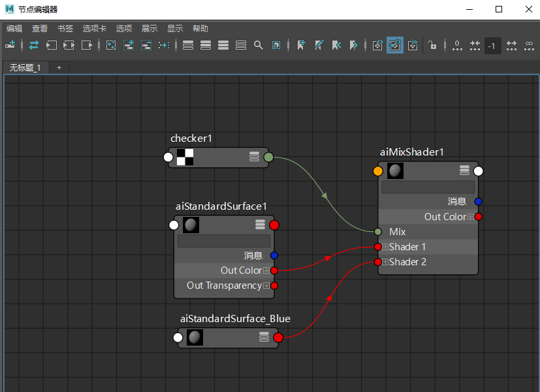540x392 pixels.
Task: Set simple mode with first bars icon
Action: tap(187, 45)
